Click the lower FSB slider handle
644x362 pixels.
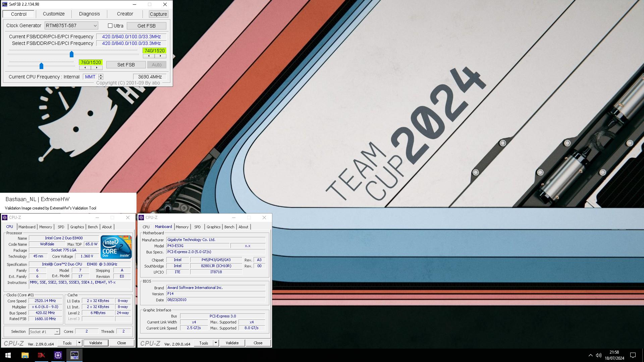click(41, 66)
